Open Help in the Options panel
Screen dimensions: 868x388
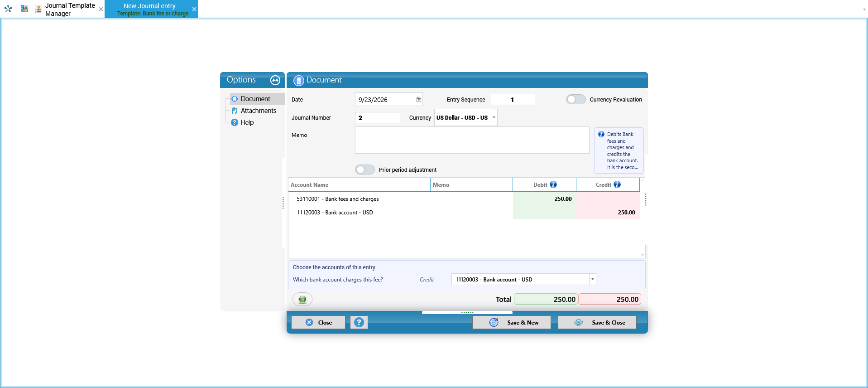coord(247,122)
